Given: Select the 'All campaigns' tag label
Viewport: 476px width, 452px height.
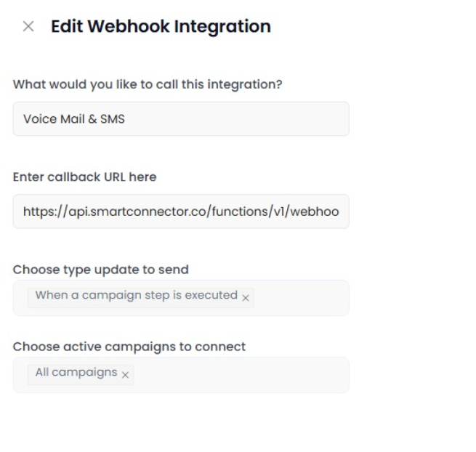Looking at the screenshot, I should (76, 372).
